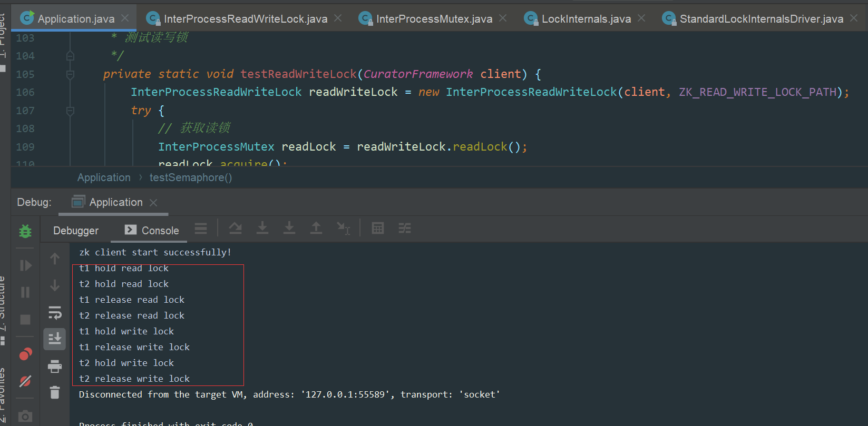The height and width of the screenshot is (426, 868).
Task: Open View Breakpoints red dots icon
Action: [25, 354]
